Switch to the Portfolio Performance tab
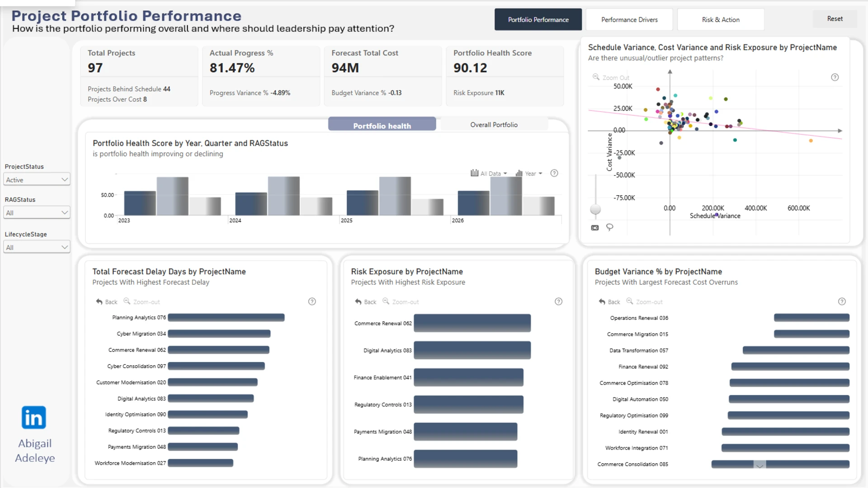 tap(538, 19)
